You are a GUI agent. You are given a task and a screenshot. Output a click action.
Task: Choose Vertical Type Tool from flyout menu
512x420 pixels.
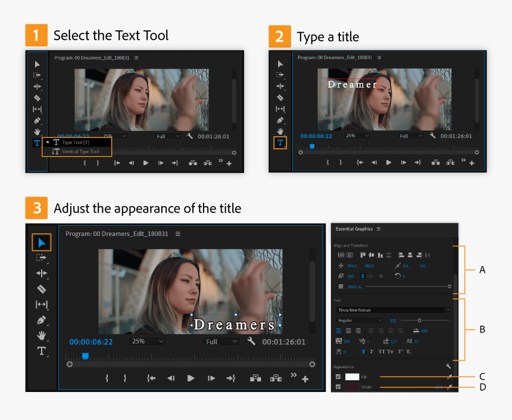[77, 151]
